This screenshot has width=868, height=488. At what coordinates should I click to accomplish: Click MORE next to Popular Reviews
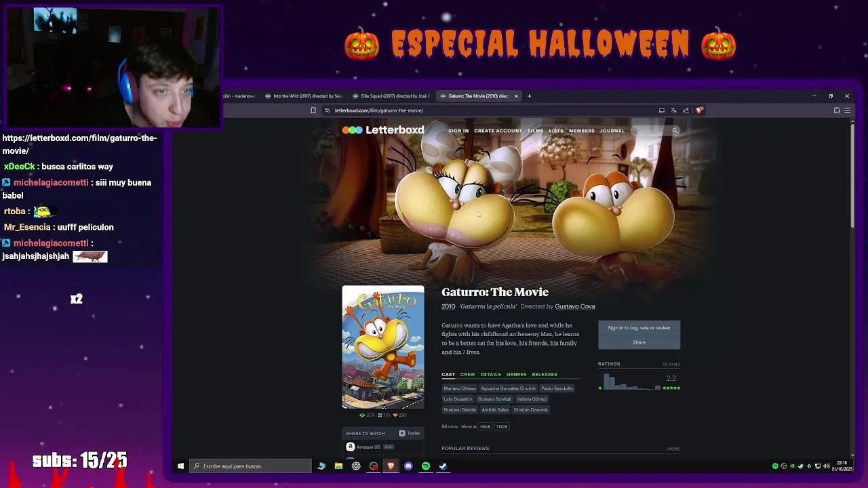point(673,449)
